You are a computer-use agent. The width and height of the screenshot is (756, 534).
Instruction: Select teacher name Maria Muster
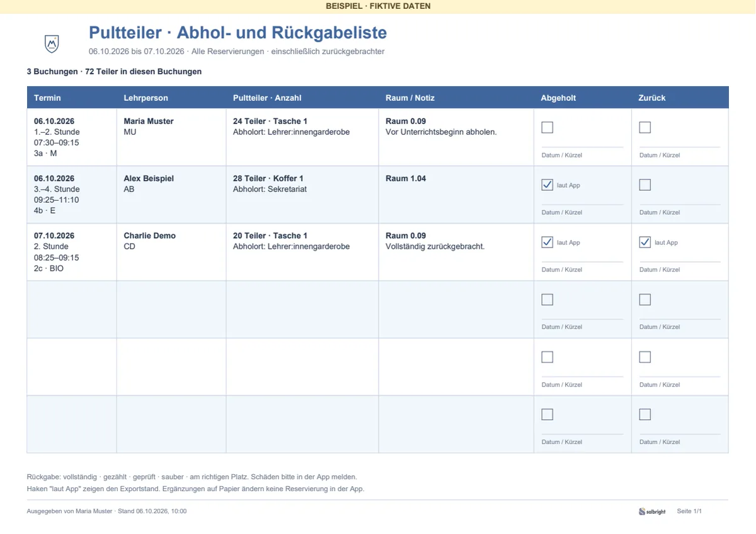149,121
